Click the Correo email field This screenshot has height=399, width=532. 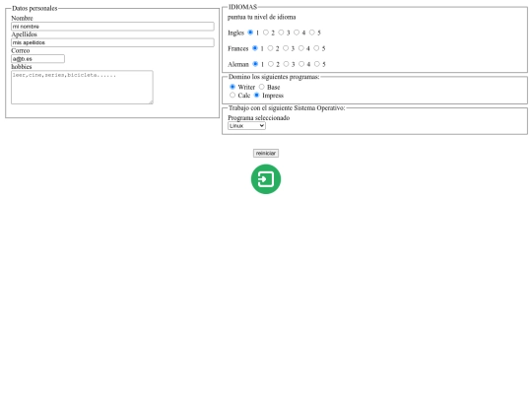(x=37, y=59)
